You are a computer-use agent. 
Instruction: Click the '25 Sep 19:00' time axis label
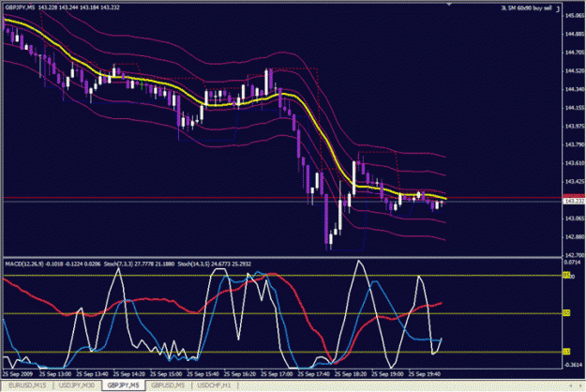tap(387, 373)
